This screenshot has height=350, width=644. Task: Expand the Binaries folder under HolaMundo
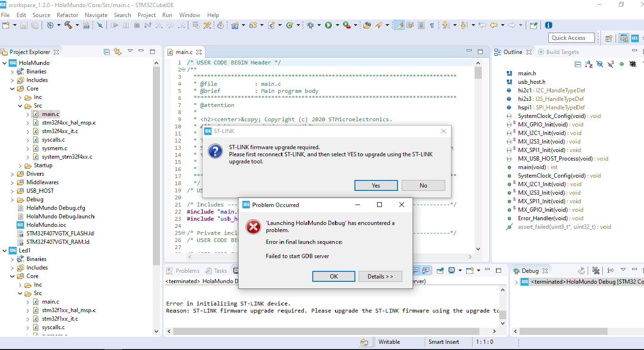coord(13,72)
